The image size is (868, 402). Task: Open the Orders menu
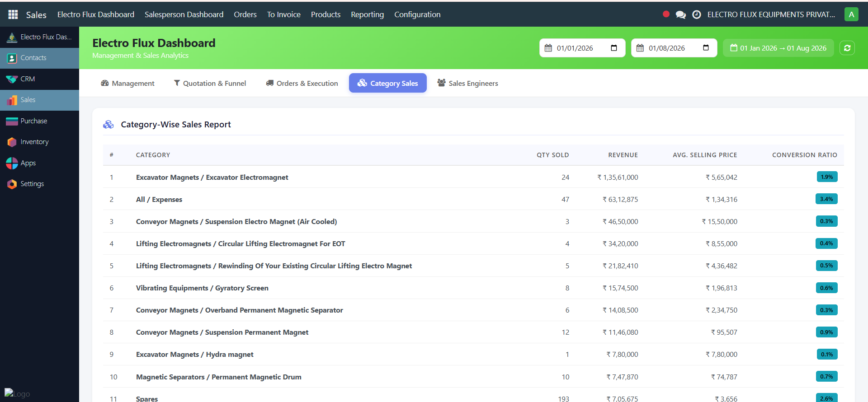(245, 14)
